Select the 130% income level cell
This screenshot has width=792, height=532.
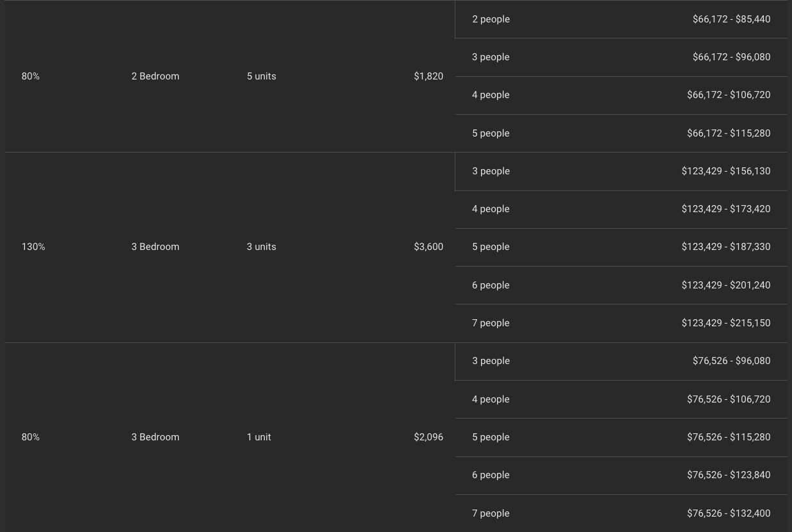[33, 247]
